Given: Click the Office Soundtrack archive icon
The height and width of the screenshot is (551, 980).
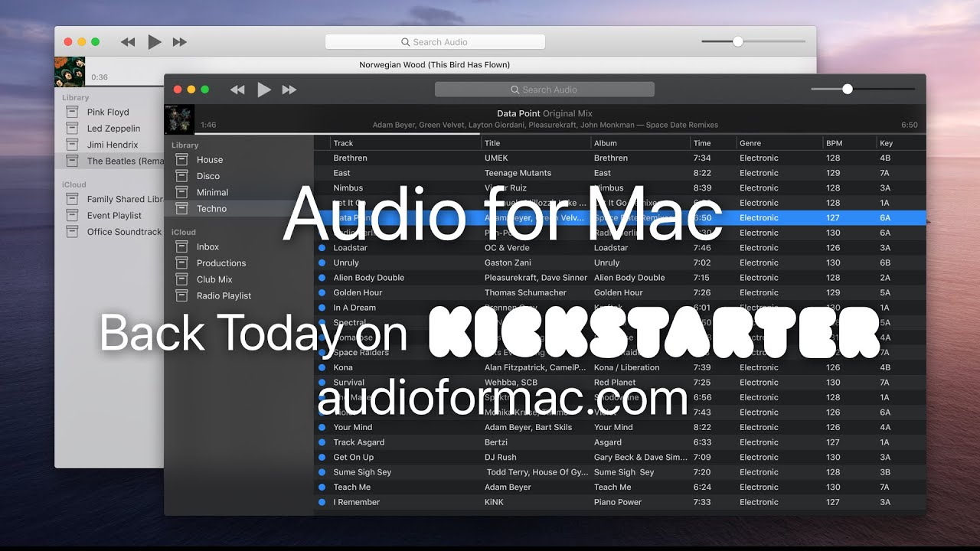Looking at the screenshot, I should tap(73, 232).
